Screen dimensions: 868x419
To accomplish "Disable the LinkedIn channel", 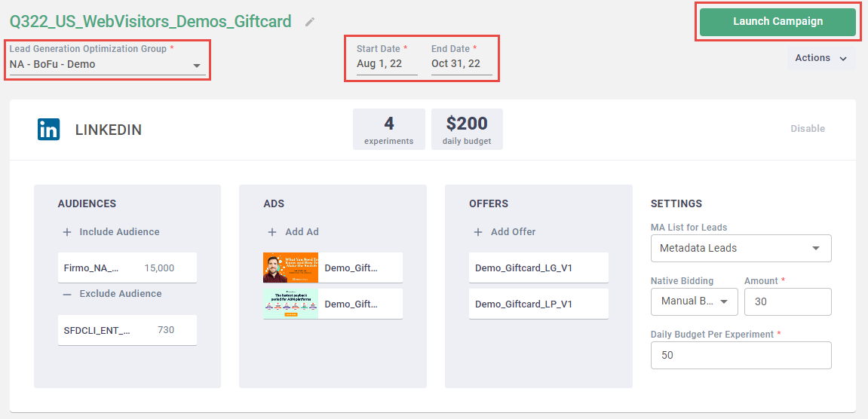I will (808, 129).
